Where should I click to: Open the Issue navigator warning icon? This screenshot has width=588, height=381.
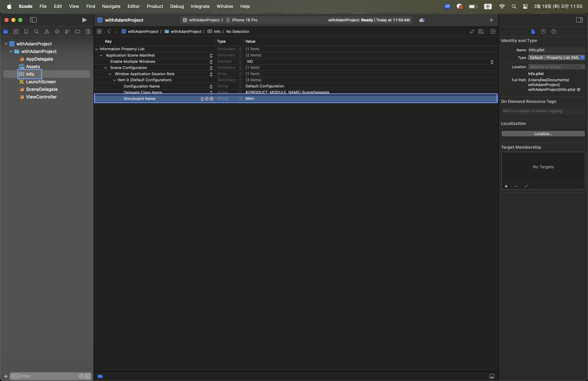[x=47, y=31]
